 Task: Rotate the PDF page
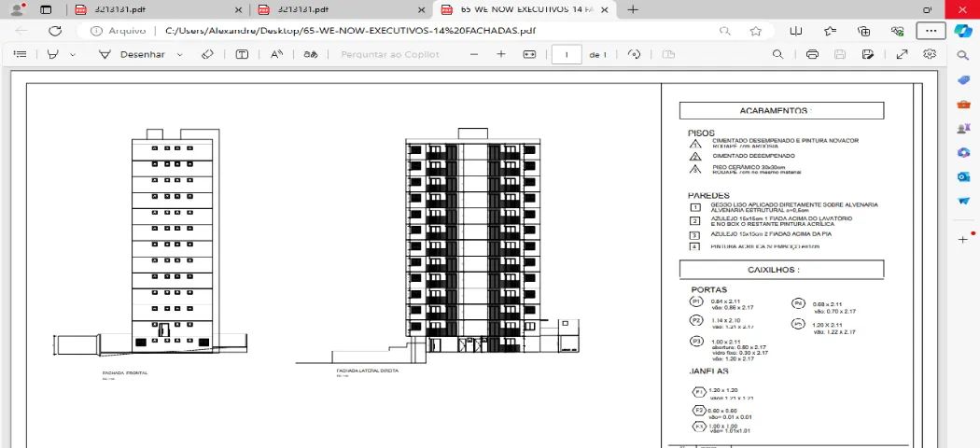point(634,54)
